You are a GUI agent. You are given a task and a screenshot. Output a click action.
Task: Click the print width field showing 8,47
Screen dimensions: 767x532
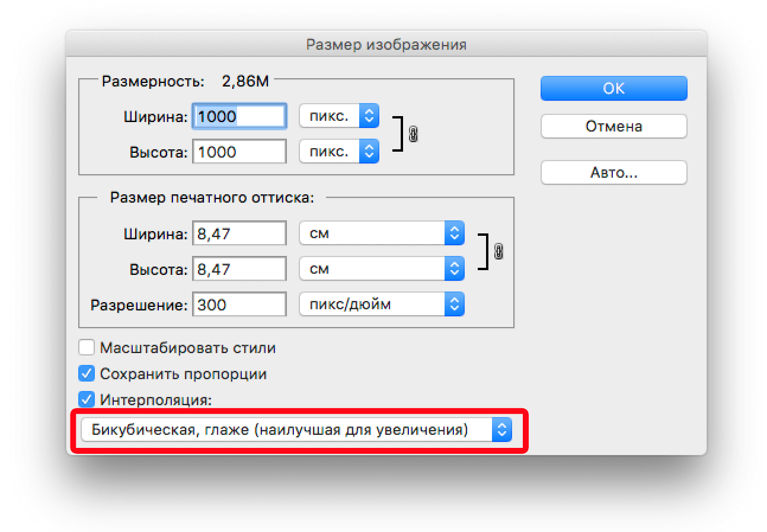click(239, 234)
